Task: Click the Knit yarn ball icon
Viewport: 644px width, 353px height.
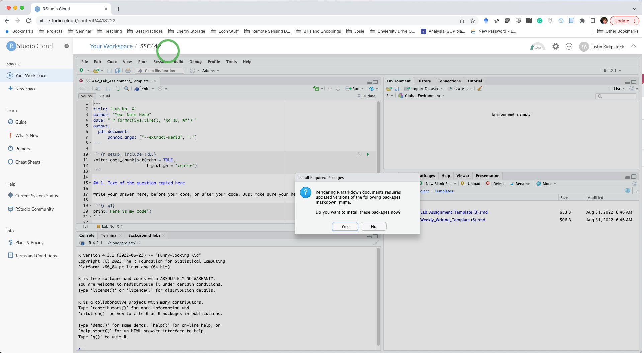Action: point(137,89)
